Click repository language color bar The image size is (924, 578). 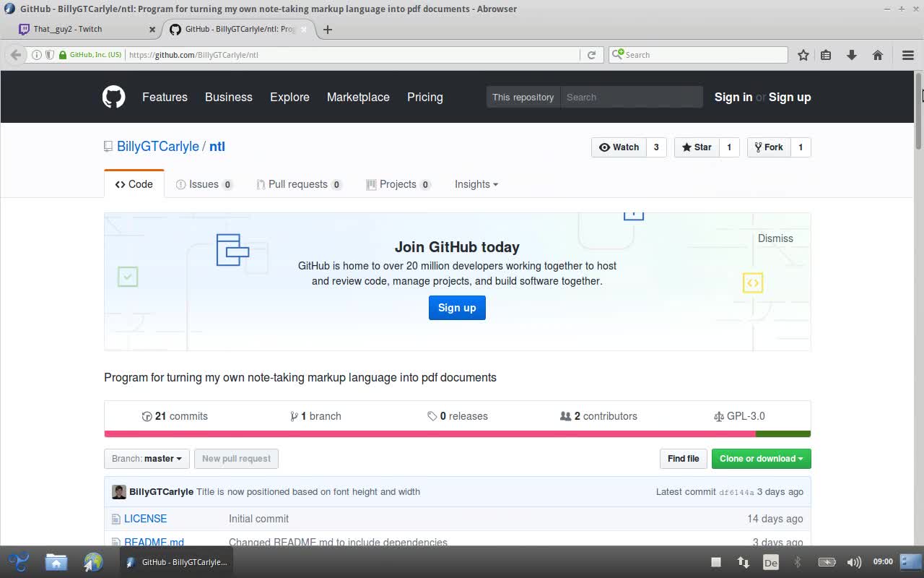point(457,434)
